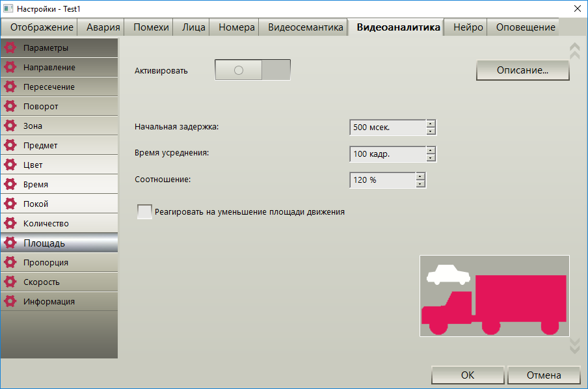Enable reacting to motion area decrease checkbox
The width and height of the screenshot is (588, 389).
click(x=144, y=212)
